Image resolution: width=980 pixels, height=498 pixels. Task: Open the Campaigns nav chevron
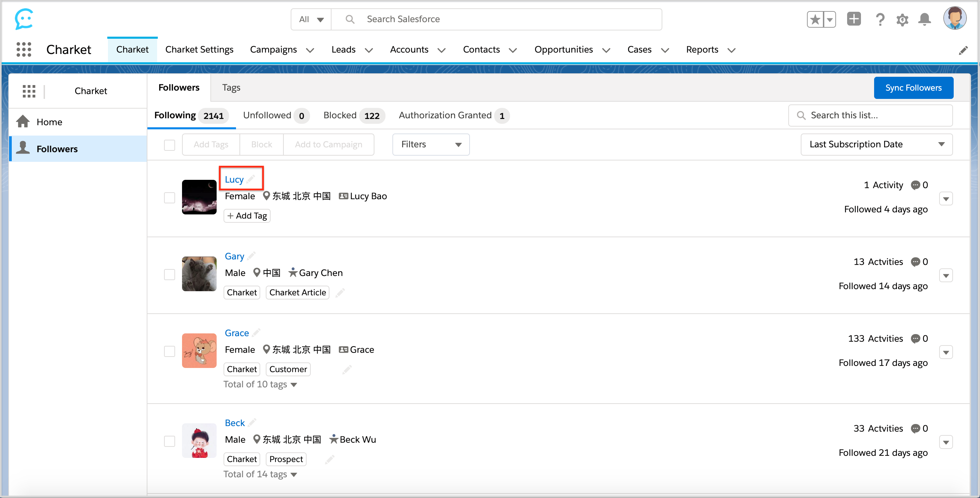tap(310, 50)
